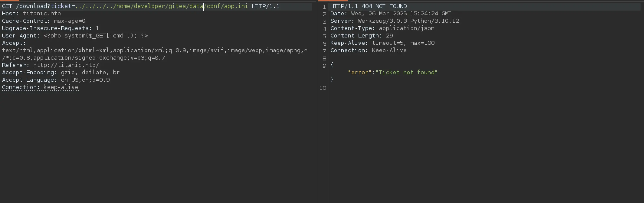This screenshot has width=644, height=203.
Task: Click line number 1 in response gutter
Action: [324, 7]
